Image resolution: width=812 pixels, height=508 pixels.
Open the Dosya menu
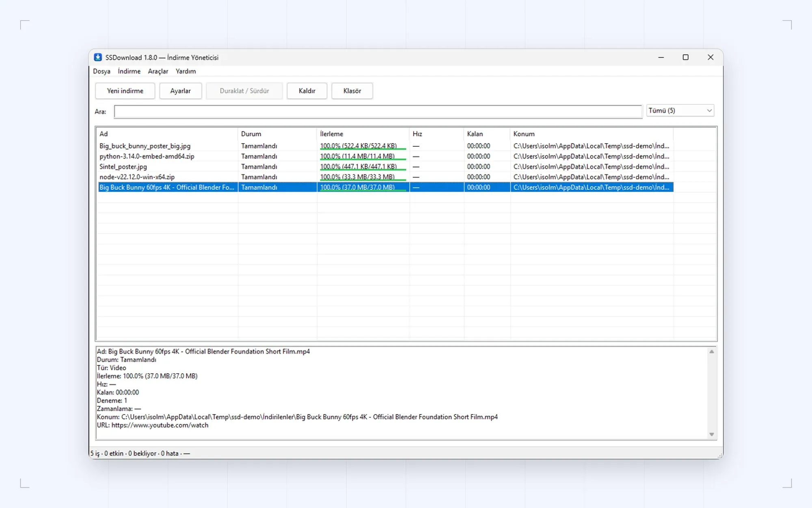coord(101,71)
